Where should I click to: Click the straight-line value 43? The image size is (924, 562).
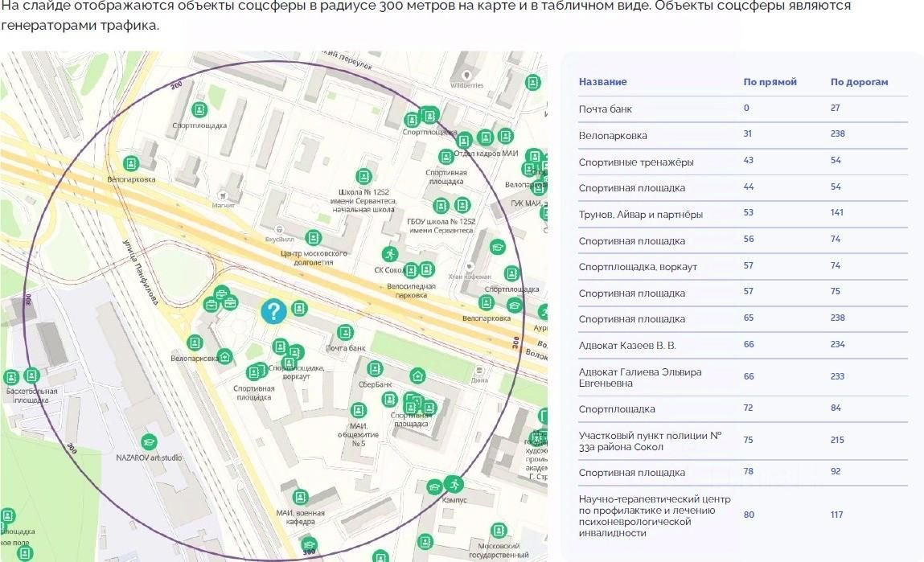click(749, 160)
